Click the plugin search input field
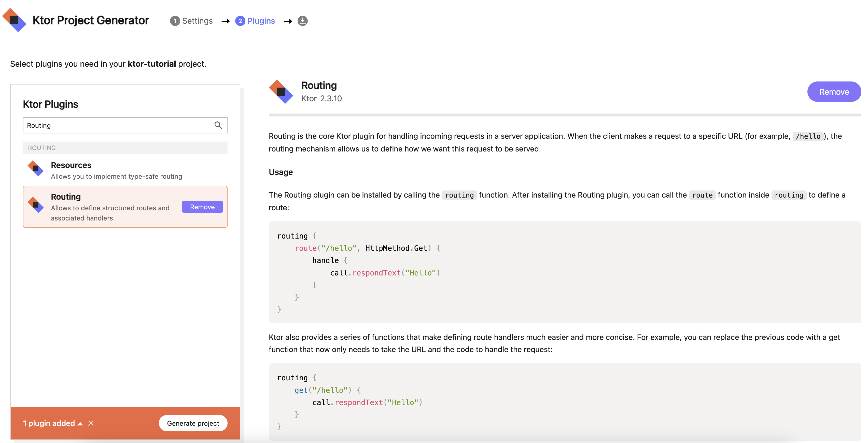Image resolution: width=868 pixels, height=443 pixels. 125,125
